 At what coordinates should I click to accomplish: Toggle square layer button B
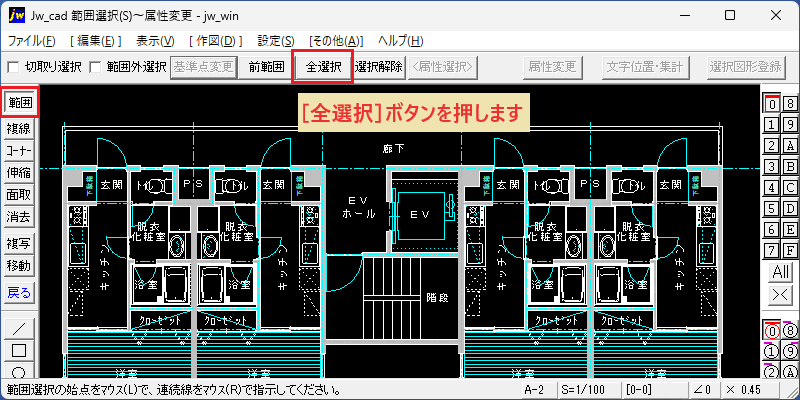coord(790,166)
